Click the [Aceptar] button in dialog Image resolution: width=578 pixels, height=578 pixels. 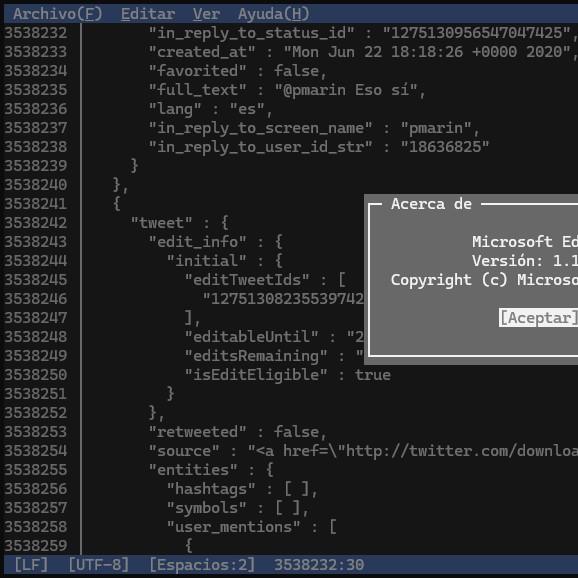(x=538, y=318)
